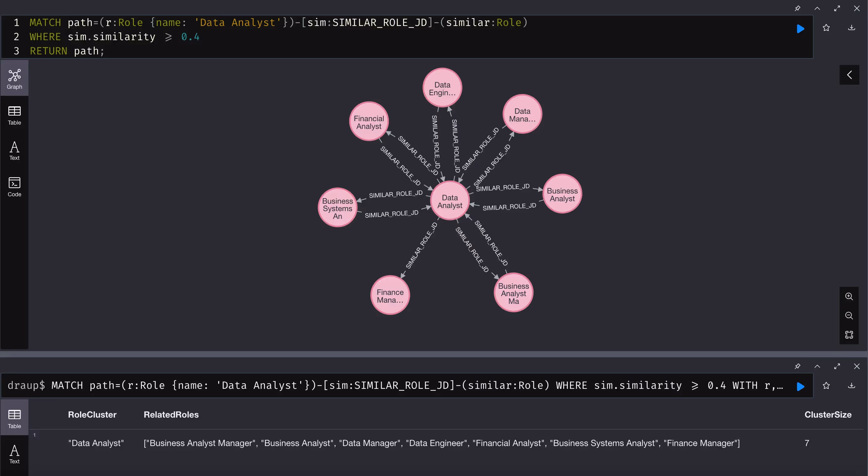
Task: Fit graph to screen
Action: [849, 334]
